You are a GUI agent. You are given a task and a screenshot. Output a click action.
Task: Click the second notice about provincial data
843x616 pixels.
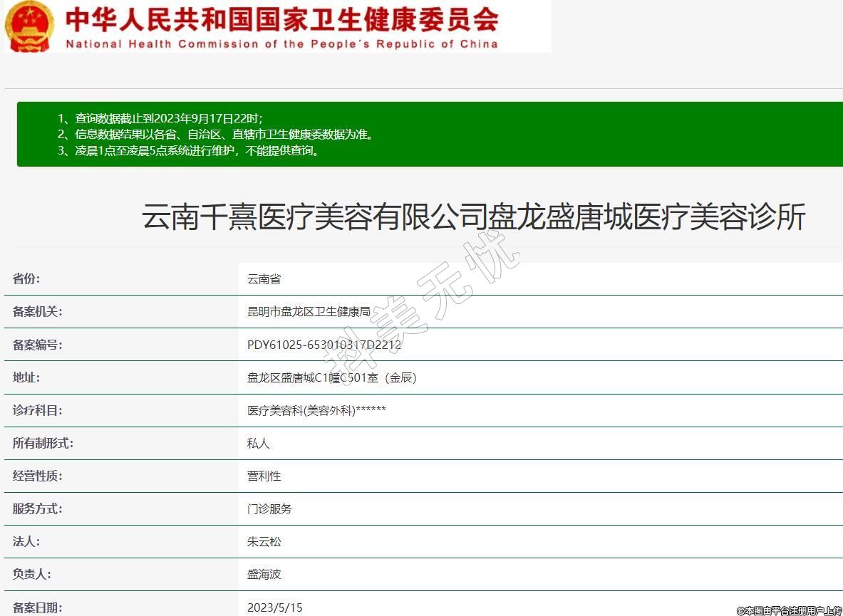click(215, 134)
